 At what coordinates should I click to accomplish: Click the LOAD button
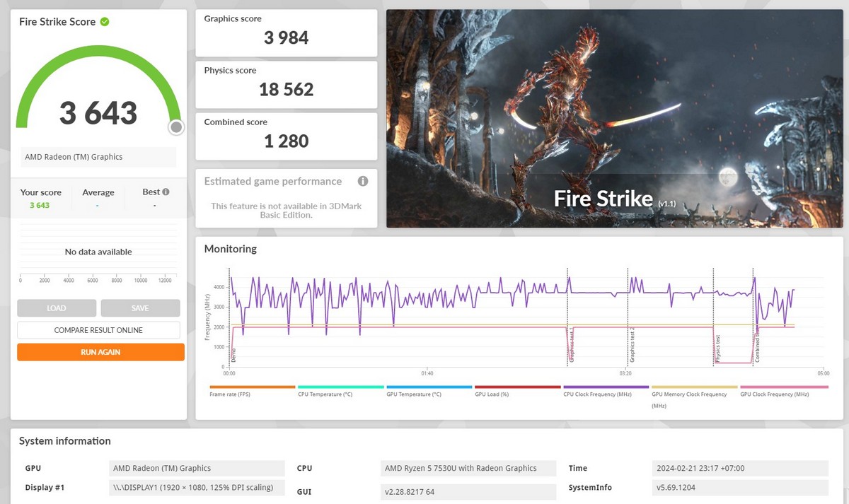[57, 308]
